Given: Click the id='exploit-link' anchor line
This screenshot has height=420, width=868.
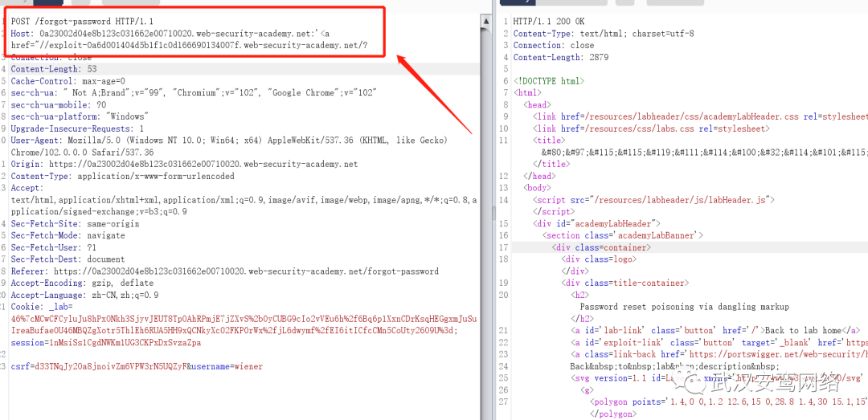Looking at the screenshot, I should coord(719,343).
